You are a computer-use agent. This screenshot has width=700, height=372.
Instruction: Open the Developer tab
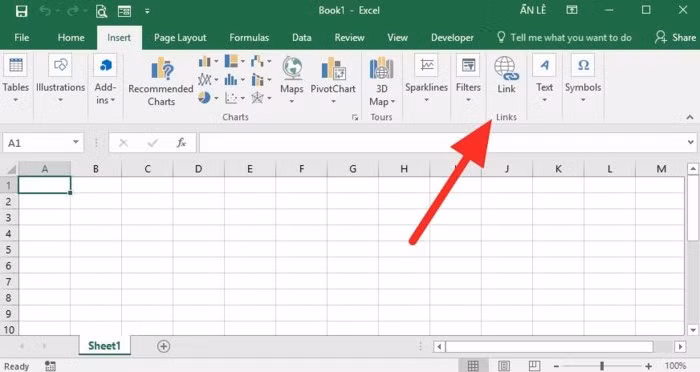pyautogui.click(x=452, y=38)
